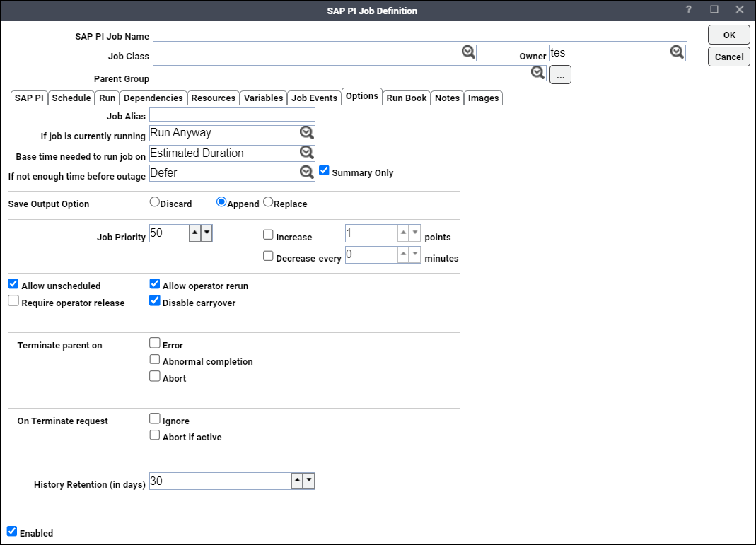
Task: Open lookup for Base time needed field
Action: tap(307, 153)
